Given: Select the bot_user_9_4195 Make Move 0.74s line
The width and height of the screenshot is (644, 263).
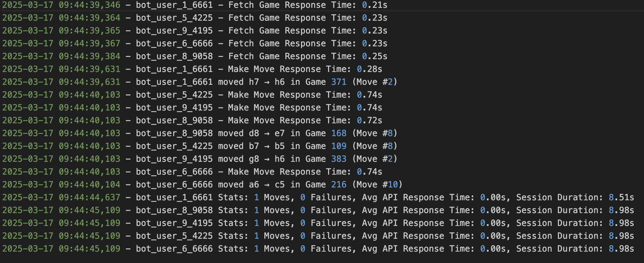Looking at the screenshot, I should tap(192, 108).
